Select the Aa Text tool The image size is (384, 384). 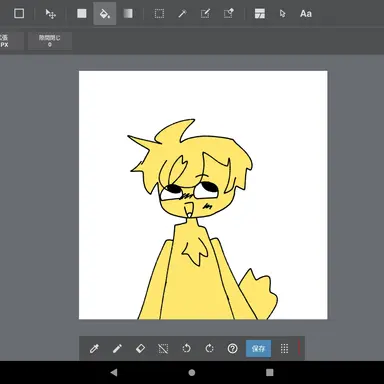(x=306, y=14)
